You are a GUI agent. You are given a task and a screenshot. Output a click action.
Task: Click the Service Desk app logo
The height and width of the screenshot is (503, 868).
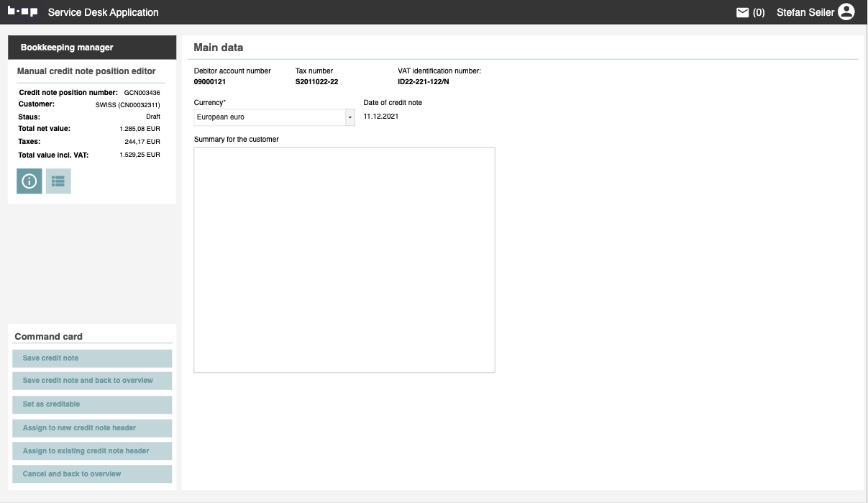(x=22, y=12)
